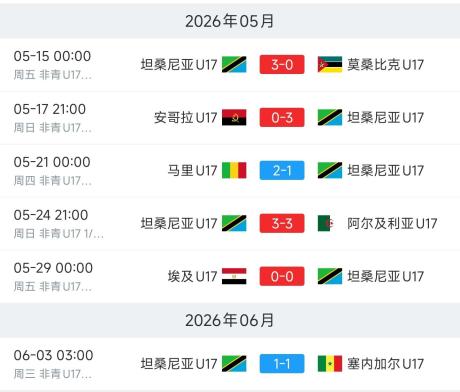This screenshot has height=392, width=460.
Task: Click Mali U17 flag icon
Action: tap(234, 170)
